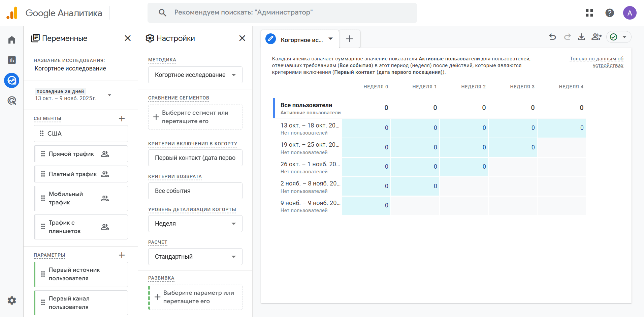Screen dimensions: 644x317
Task: Open the Стандартный calculation dropdown
Action: 195,257
